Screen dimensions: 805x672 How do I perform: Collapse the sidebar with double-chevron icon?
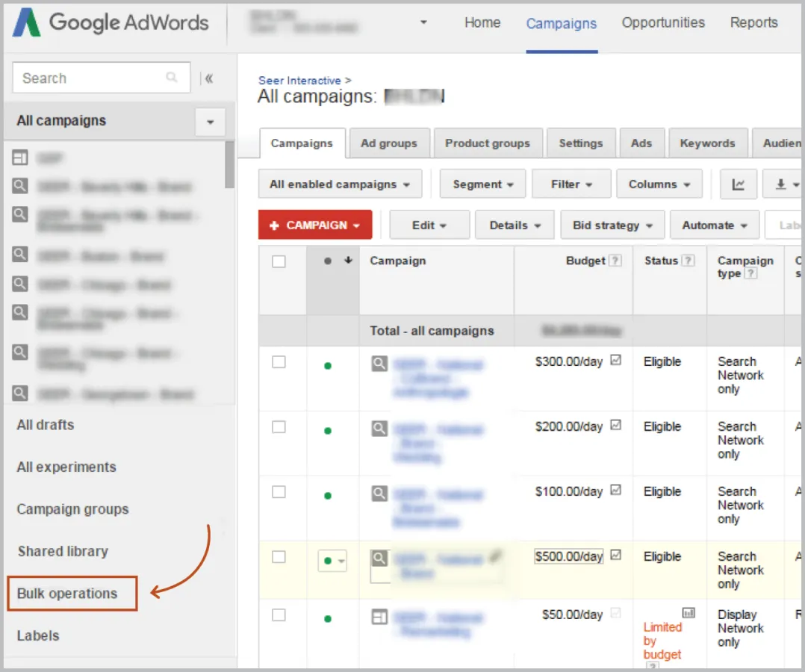[x=209, y=78]
